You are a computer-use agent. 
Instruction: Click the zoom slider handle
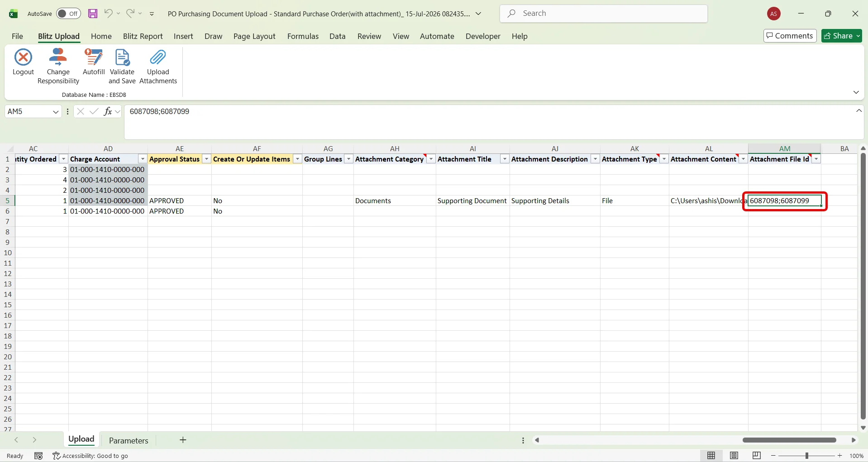point(807,456)
